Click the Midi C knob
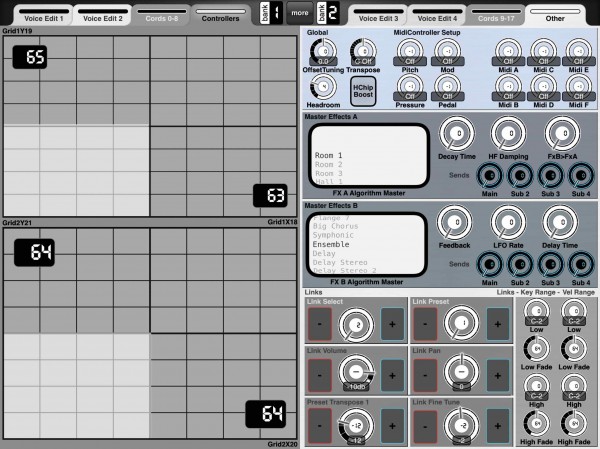 pyautogui.click(x=544, y=52)
